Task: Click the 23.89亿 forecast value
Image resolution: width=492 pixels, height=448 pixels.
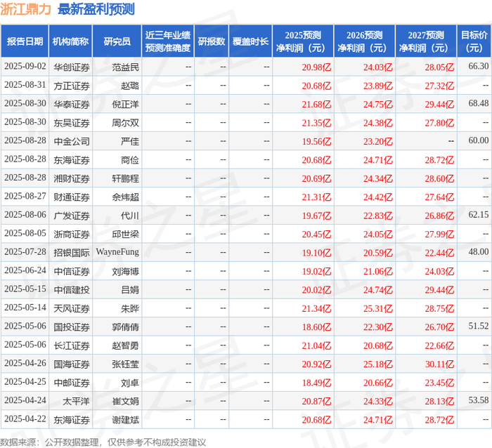Action: [378, 86]
